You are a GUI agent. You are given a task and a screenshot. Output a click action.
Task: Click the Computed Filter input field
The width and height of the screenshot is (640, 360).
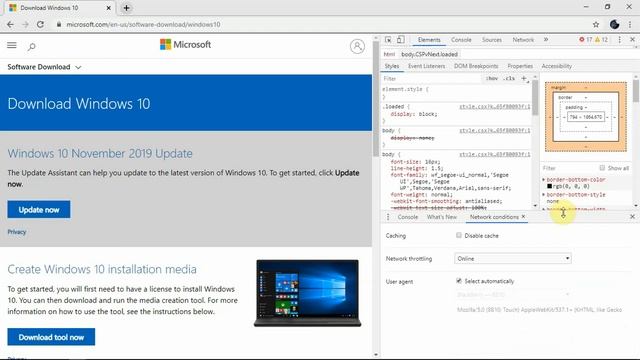click(569, 168)
